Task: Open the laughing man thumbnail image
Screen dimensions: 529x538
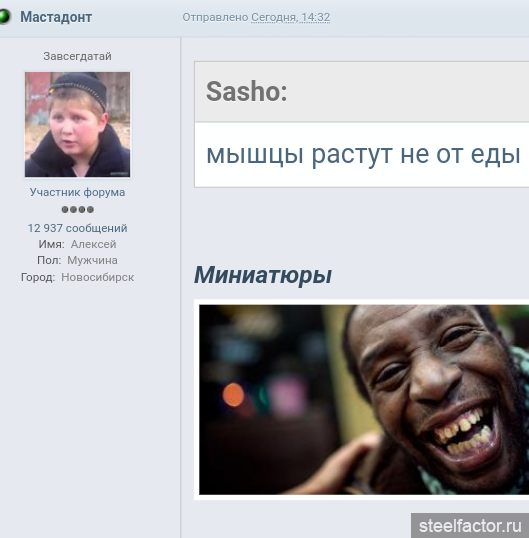Action: tap(364, 400)
